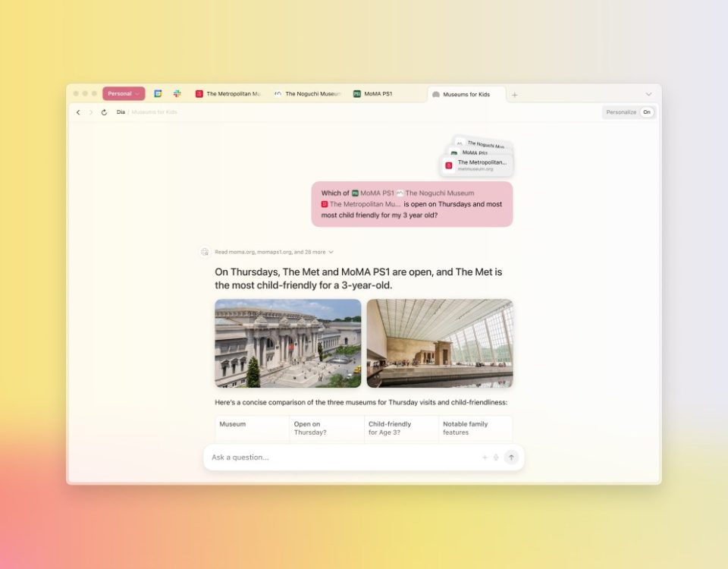Click the Met facade photo in the answer
728x569 pixels.
point(287,343)
